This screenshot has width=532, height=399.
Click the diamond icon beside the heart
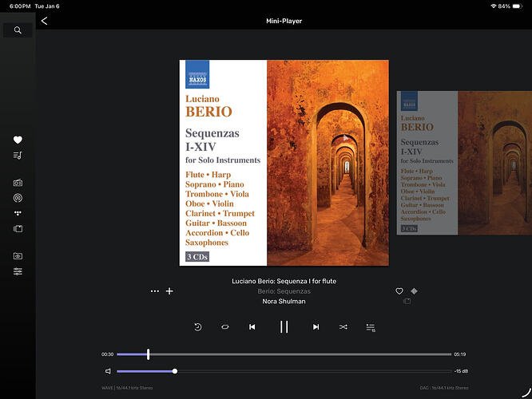pos(414,290)
